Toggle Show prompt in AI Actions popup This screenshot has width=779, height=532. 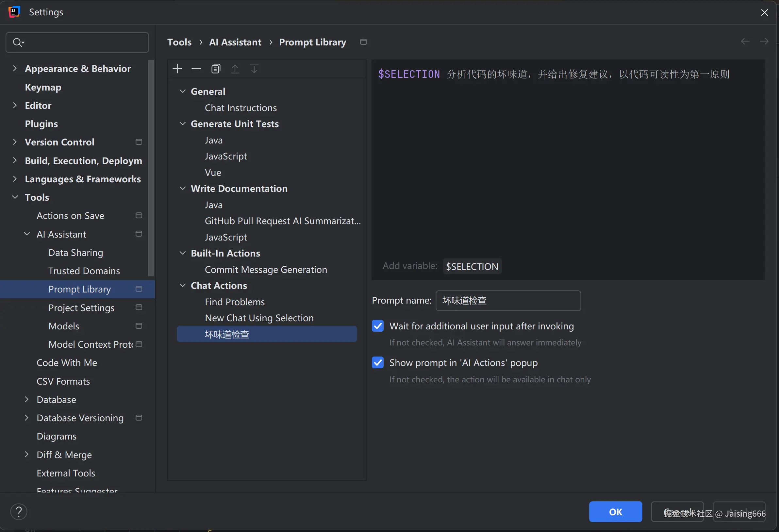[378, 363]
